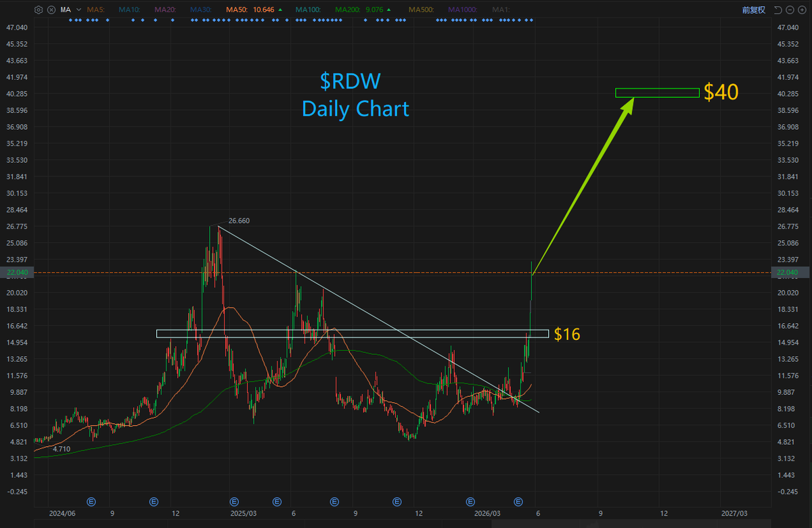Click the latest earnings E marker before 6
The image size is (812, 528).
point(518,502)
